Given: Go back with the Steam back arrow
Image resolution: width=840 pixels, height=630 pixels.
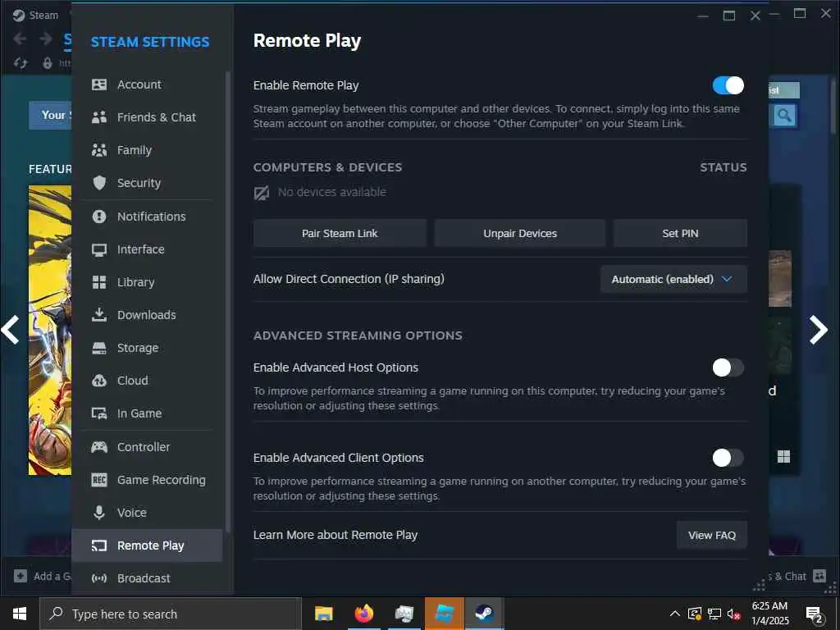Looking at the screenshot, I should coord(20,39).
